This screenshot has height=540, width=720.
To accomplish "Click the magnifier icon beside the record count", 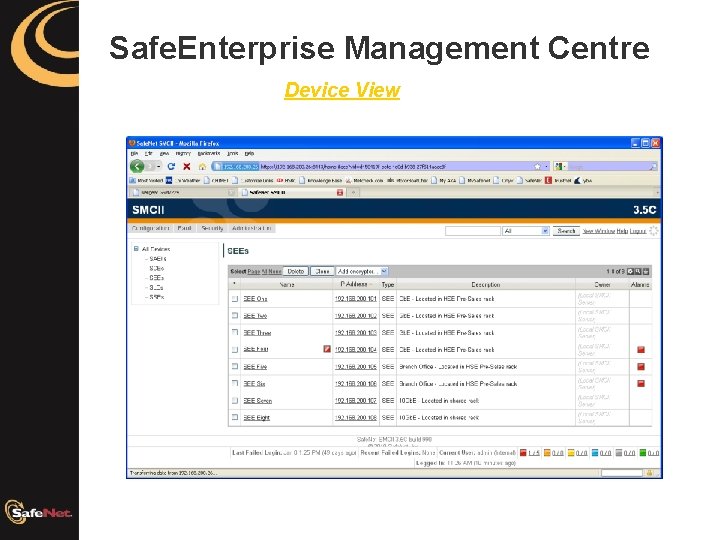I will tap(638, 271).
